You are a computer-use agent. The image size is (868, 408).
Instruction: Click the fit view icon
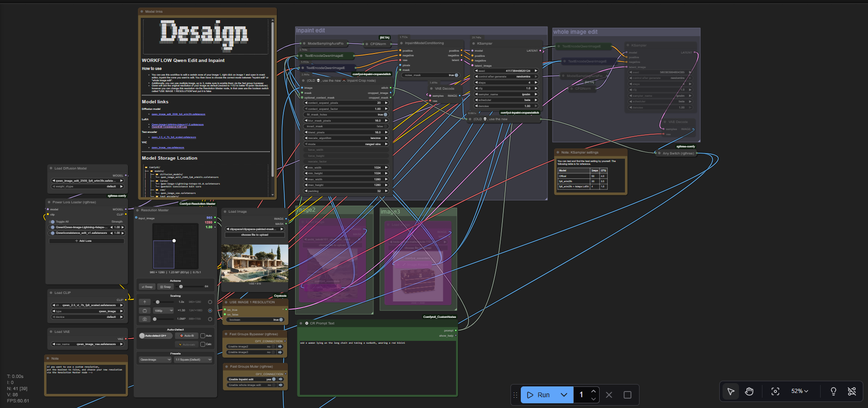(x=775, y=392)
